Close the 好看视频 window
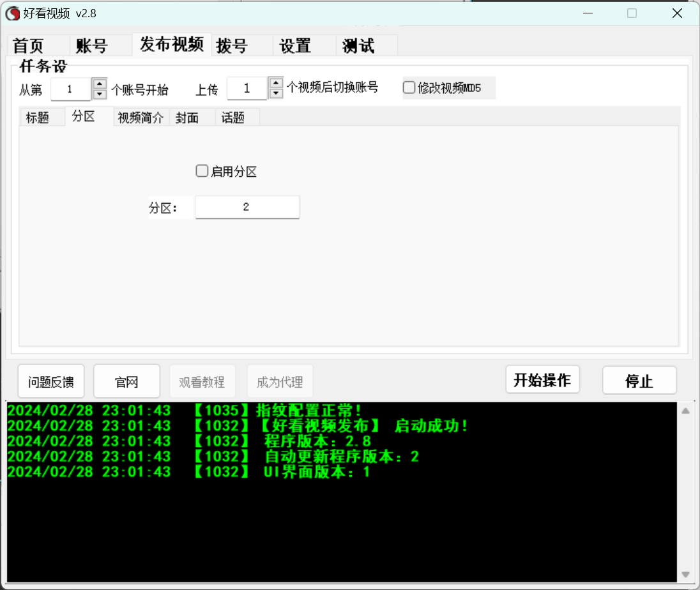This screenshot has width=700, height=590. tap(677, 13)
